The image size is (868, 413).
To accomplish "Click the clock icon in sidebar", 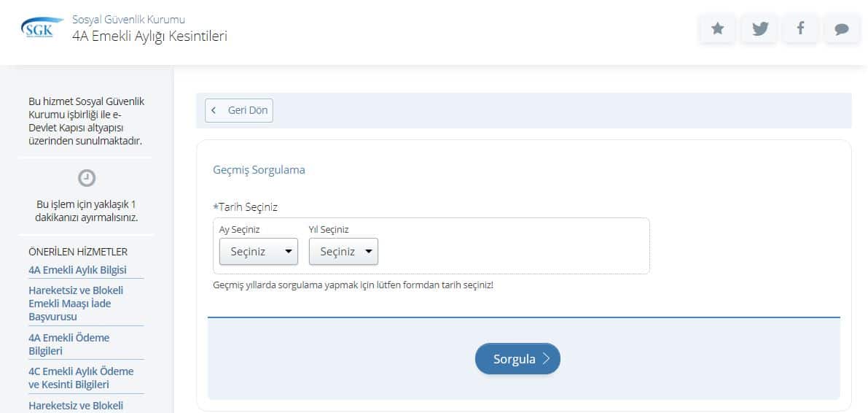I will (87, 177).
